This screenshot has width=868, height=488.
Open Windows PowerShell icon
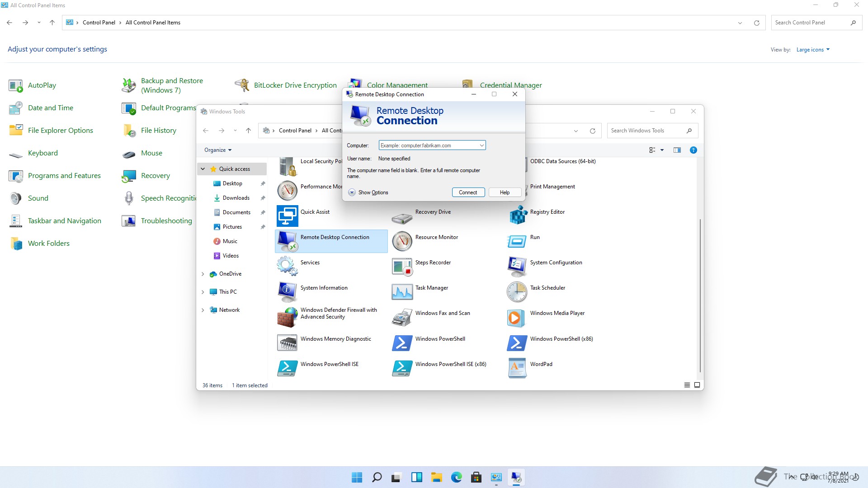pos(402,343)
